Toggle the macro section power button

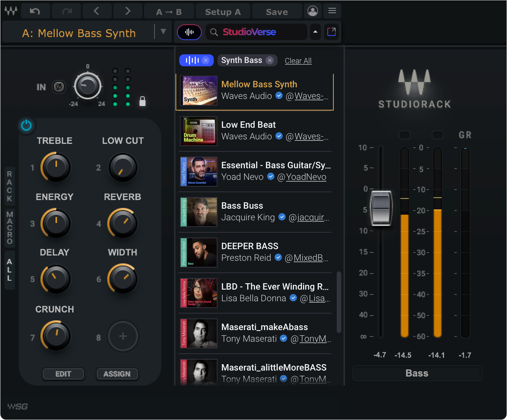[x=26, y=125]
